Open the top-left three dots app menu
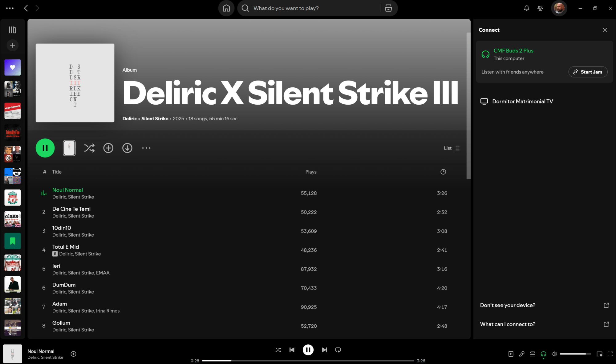The image size is (616, 364). click(10, 8)
